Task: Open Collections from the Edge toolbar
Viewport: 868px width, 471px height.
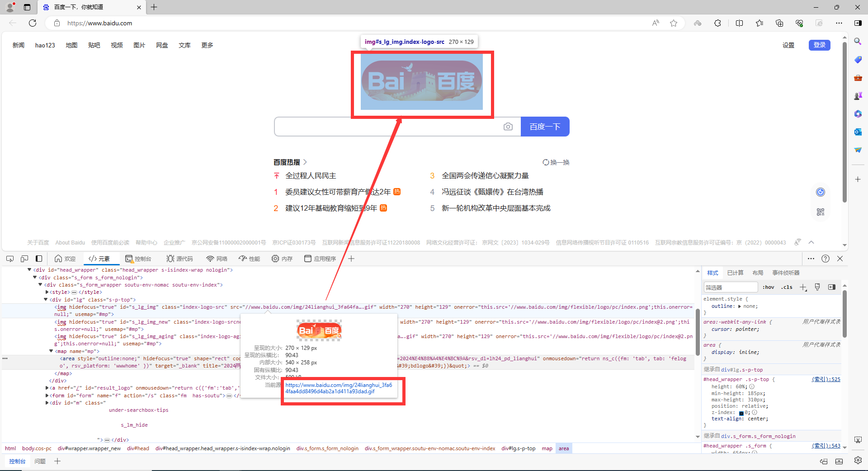Action: coord(779,23)
